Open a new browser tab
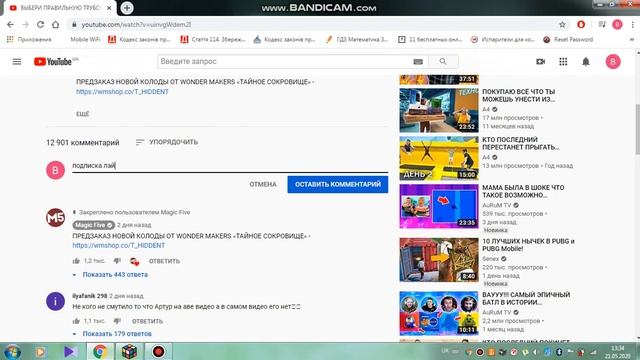 127,8
